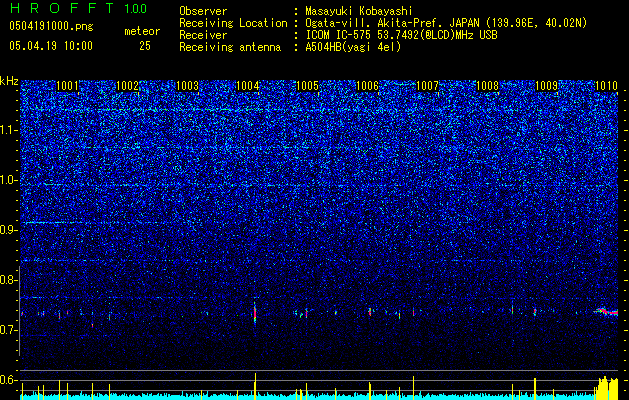This screenshot has height=400, width=629.
Task: Click the 'meteor' count label
Action: coord(142,31)
